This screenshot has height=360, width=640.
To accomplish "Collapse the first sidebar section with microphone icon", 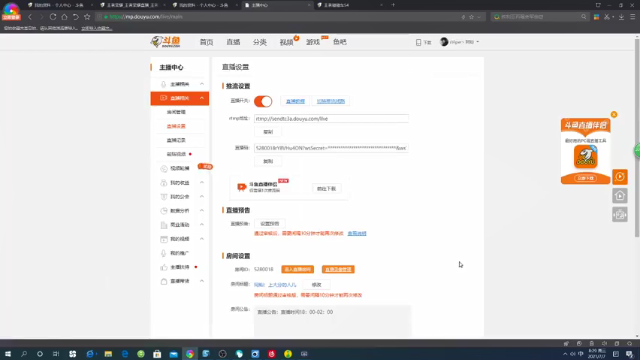I will click(202, 84).
